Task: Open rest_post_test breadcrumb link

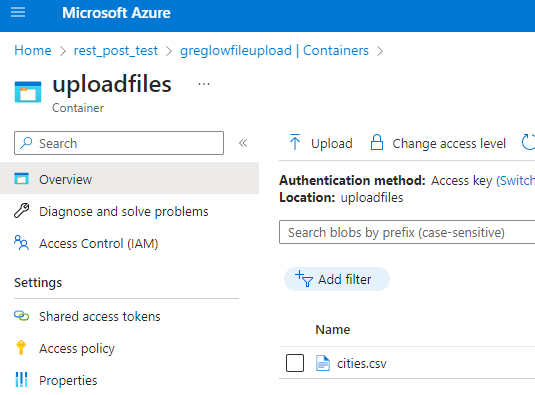Action: point(116,50)
